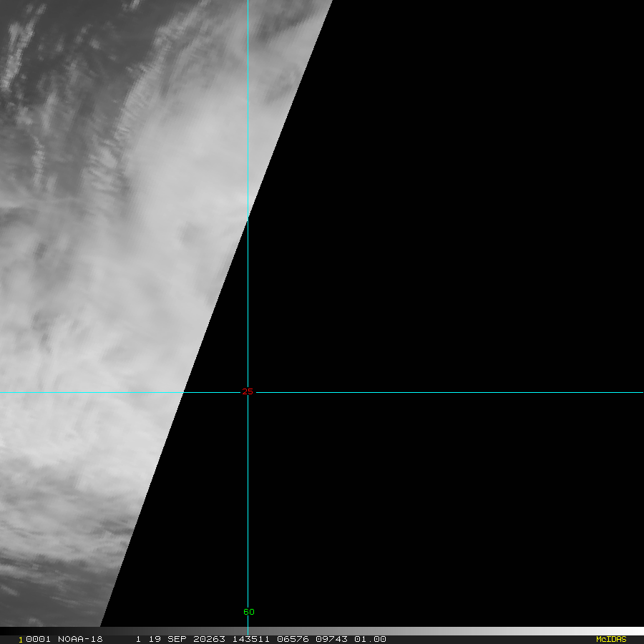The height and width of the screenshot is (644, 644).
Task: Click the 0001 frame number at bottom left
Action: click(x=30, y=639)
